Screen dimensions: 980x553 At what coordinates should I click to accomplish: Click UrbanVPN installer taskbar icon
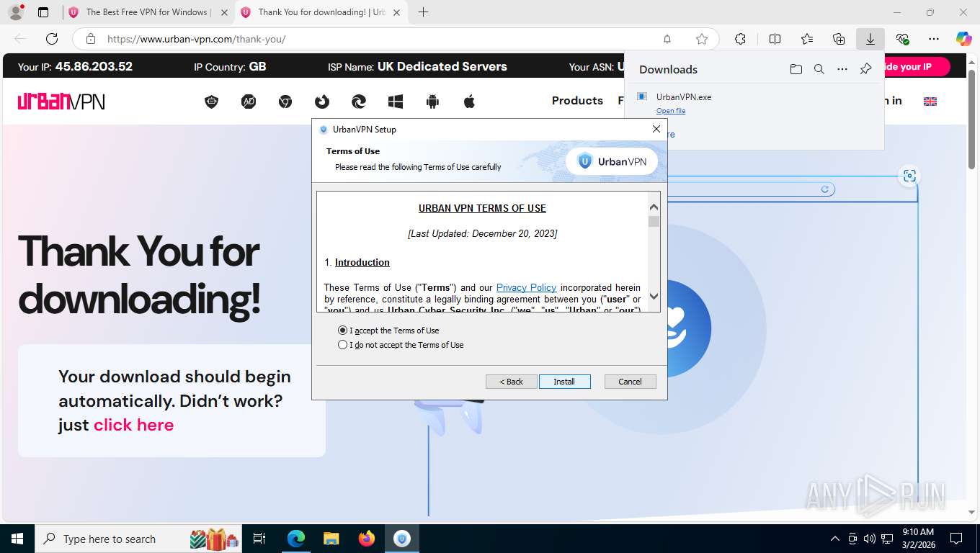[x=402, y=539]
